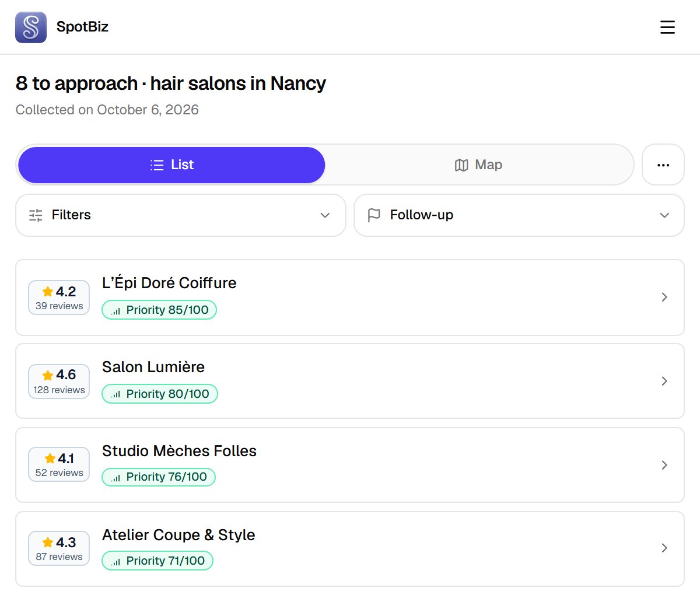Open the SpotBiz logo home icon
Viewport: 700px width, 595px height.
31,27
